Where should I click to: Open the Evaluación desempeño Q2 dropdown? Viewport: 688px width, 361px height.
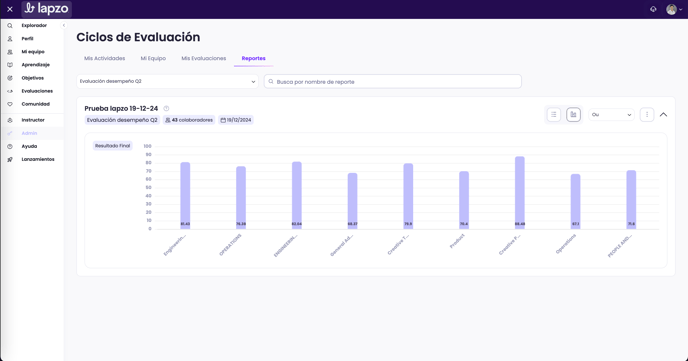[168, 82]
